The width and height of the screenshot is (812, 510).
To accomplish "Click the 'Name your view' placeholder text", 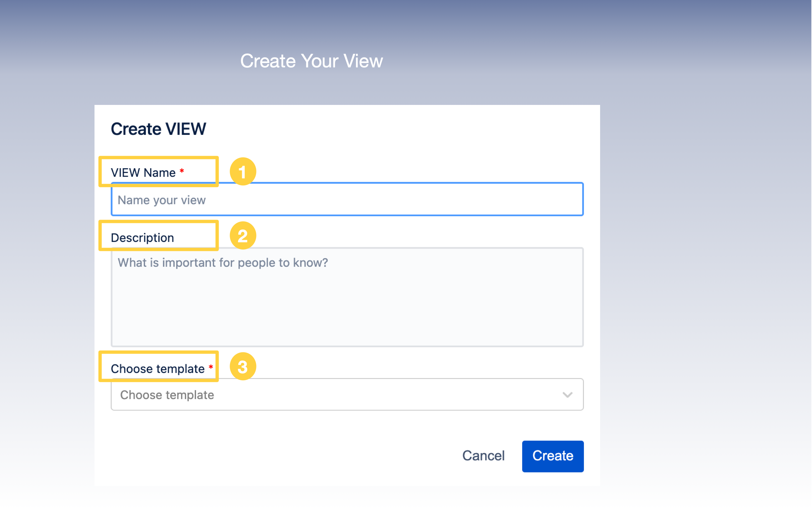I will click(x=162, y=200).
